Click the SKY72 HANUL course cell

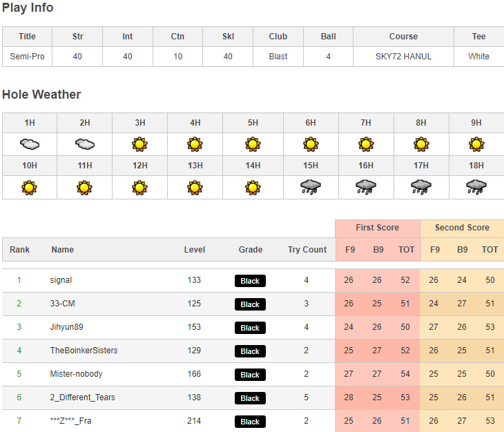403,57
